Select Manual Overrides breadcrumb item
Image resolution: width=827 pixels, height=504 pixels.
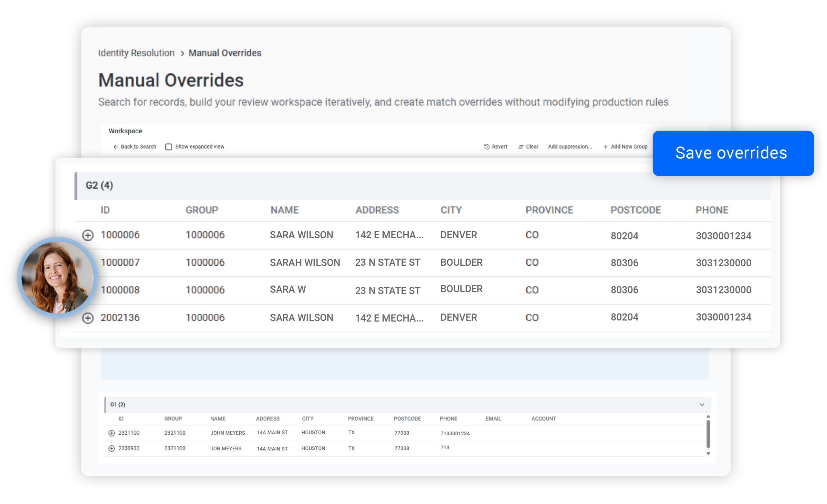[225, 53]
